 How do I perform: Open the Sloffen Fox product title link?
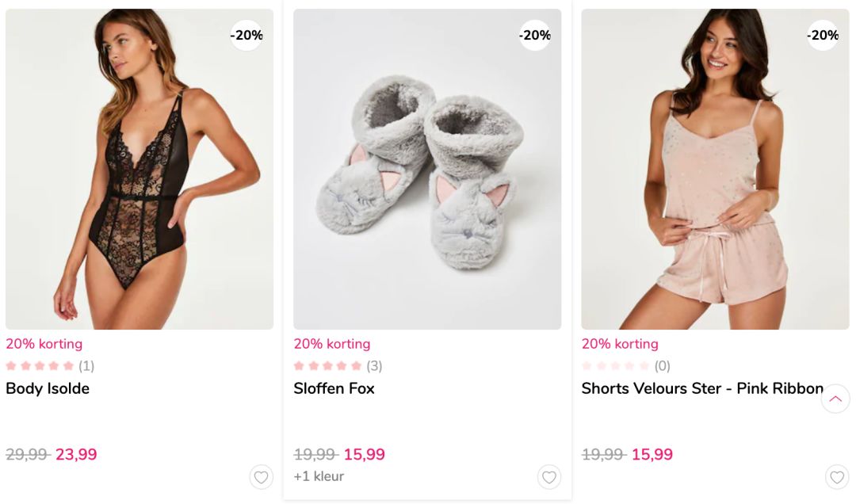tap(334, 388)
